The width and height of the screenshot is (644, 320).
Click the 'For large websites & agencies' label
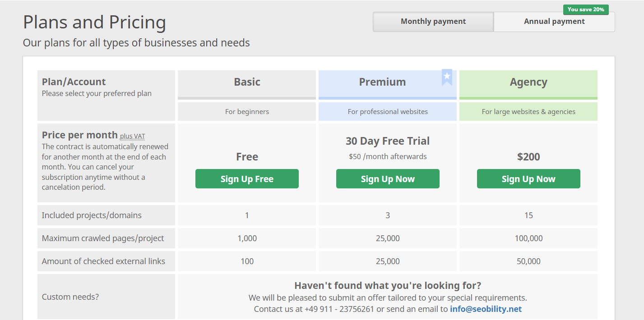tap(528, 111)
